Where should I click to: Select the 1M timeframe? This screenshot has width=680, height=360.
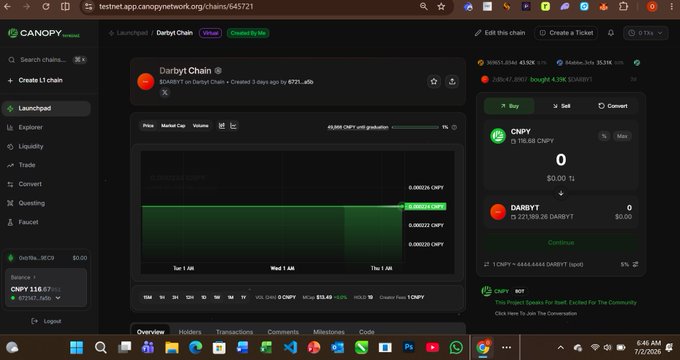pyautogui.click(x=230, y=298)
